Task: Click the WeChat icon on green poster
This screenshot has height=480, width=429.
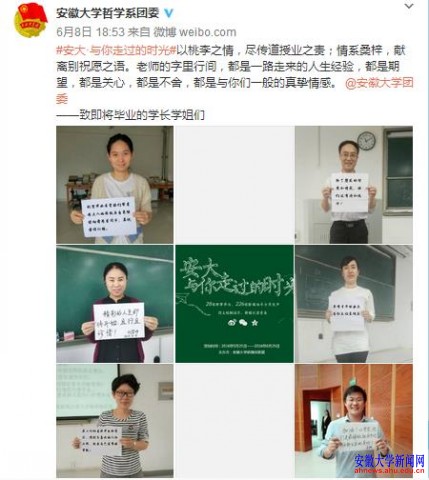Action: [243, 323]
